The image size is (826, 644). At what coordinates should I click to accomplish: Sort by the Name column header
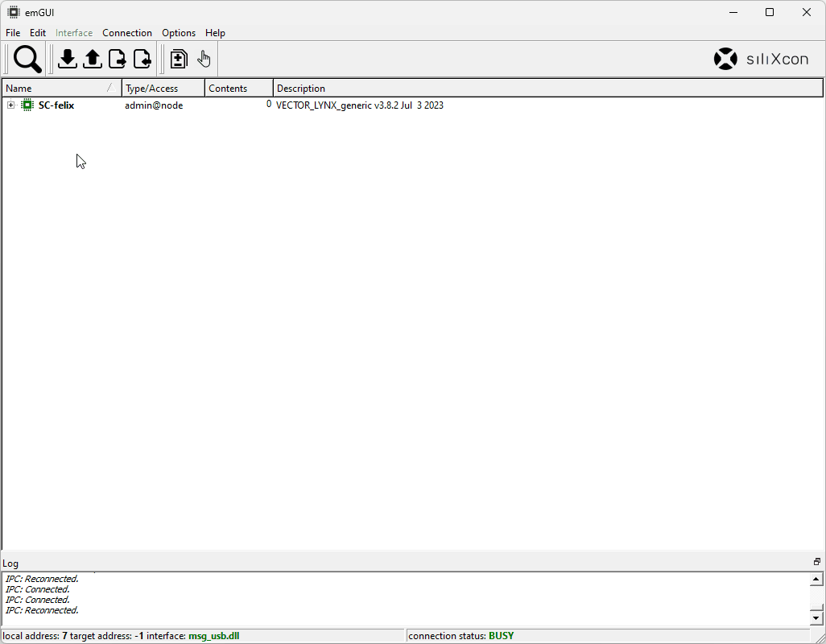coord(62,88)
